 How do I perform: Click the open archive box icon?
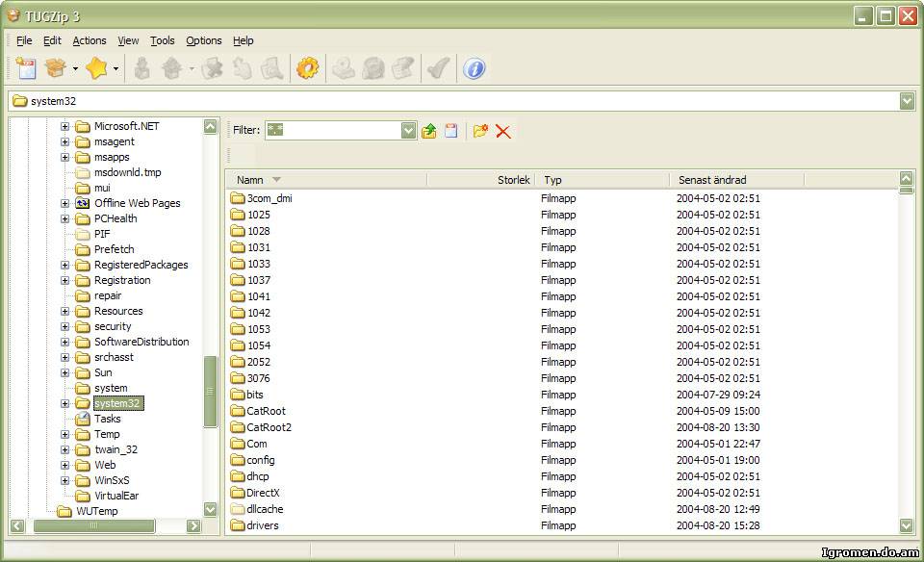[x=57, y=68]
